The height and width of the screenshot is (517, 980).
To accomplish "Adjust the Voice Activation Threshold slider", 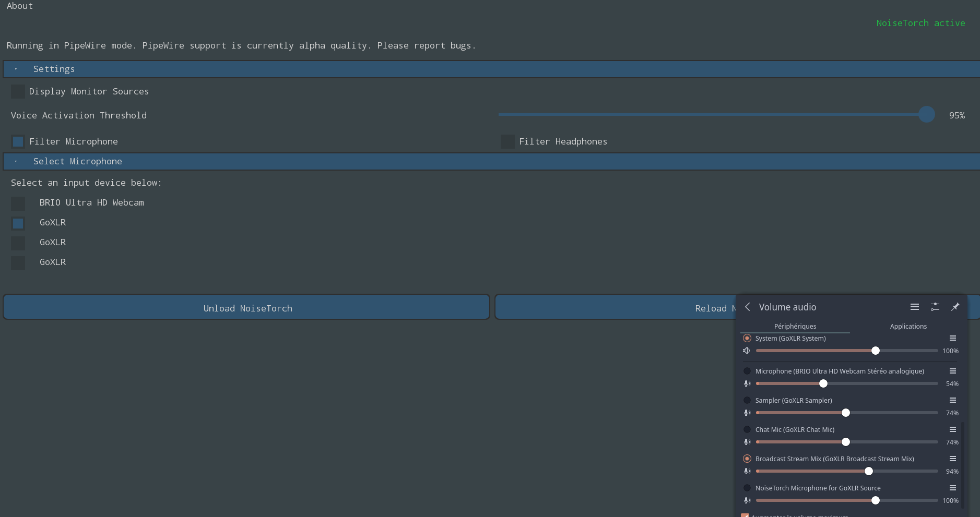I will (926, 114).
